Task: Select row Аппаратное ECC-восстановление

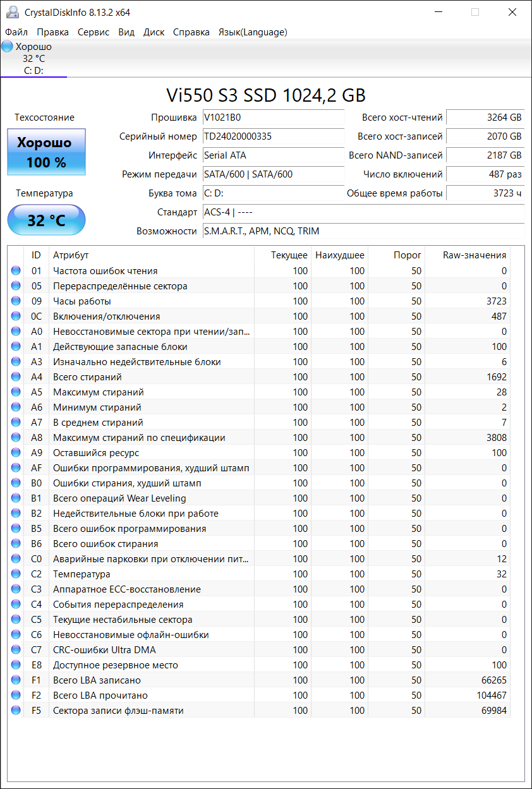Action: pyautogui.click(x=259, y=589)
